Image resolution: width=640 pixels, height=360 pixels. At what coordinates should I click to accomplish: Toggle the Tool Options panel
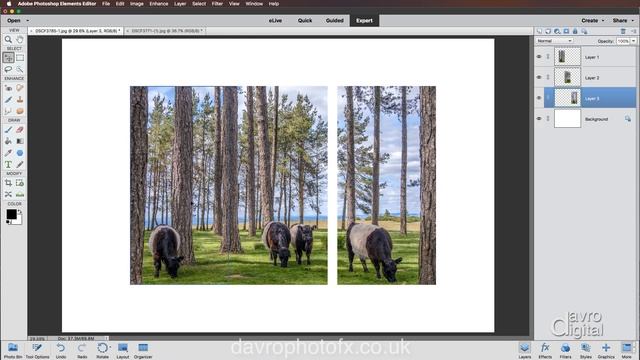click(37, 351)
